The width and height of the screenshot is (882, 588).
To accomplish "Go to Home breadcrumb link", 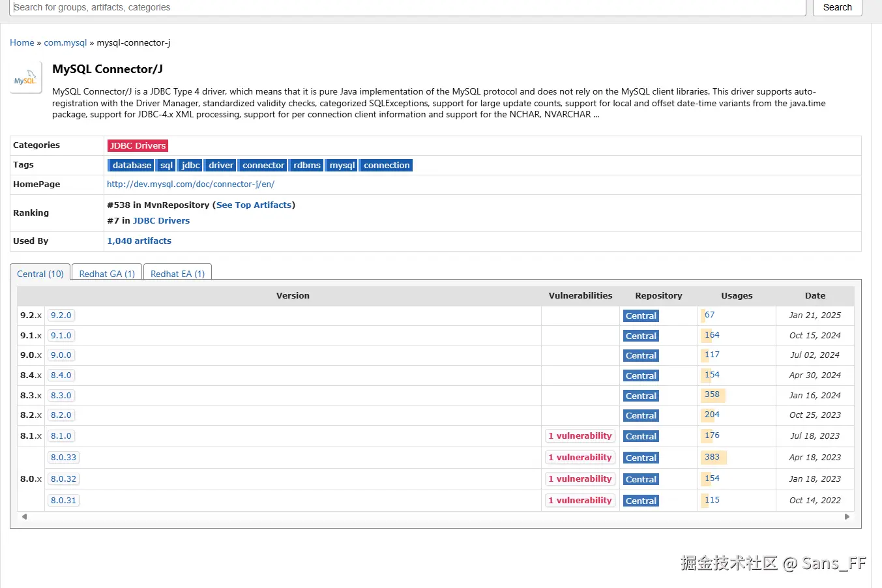I will coord(22,42).
